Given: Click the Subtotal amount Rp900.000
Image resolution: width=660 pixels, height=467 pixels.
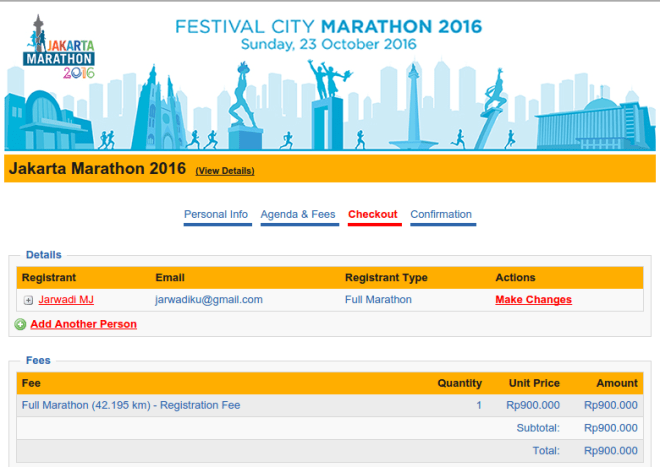Looking at the screenshot, I should pyautogui.click(x=611, y=428).
